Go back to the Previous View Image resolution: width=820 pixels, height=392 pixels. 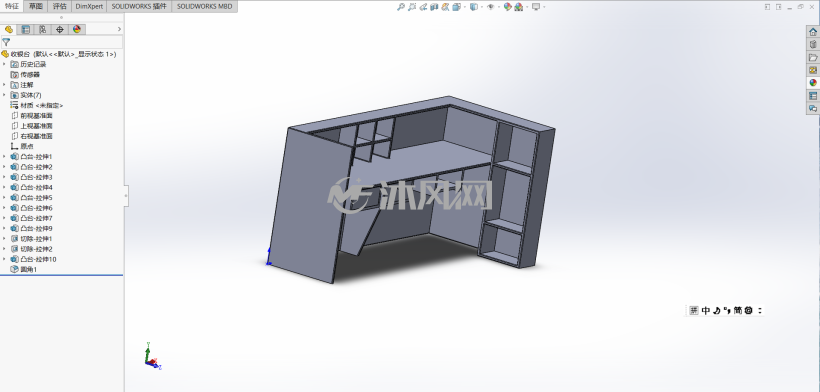pyautogui.click(x=423, y=7)
